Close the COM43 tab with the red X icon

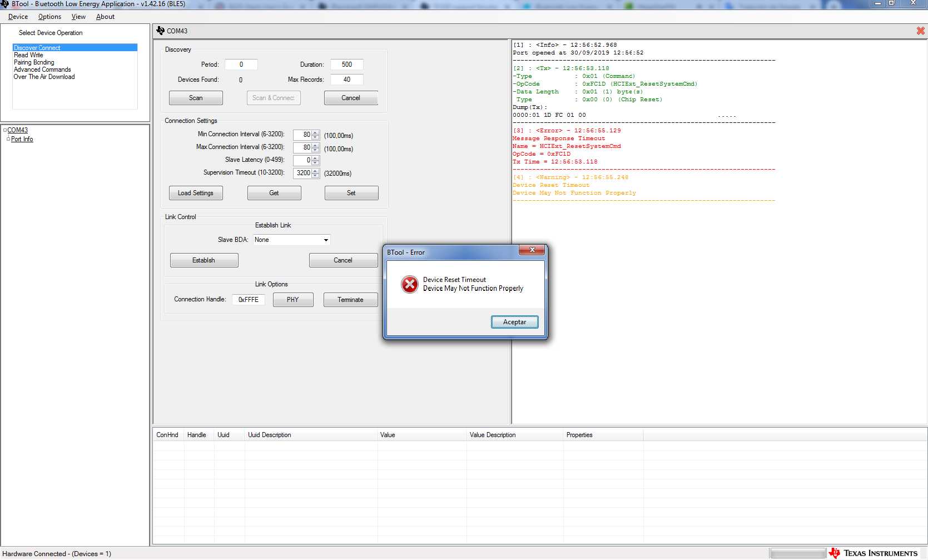coord(920,31)
